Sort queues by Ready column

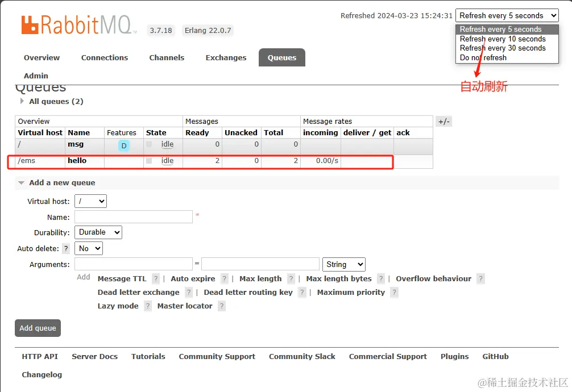pos(197,133)
